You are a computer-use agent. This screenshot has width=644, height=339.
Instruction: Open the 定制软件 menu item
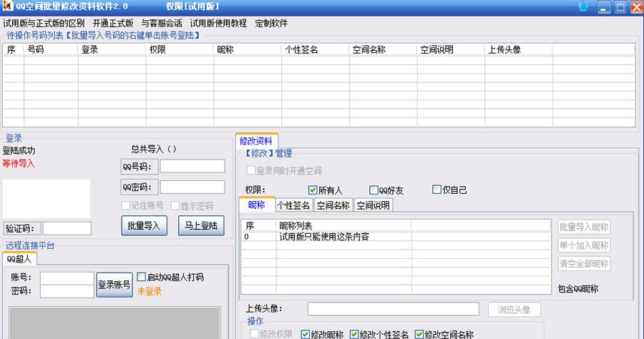pyautogui.click(x=271, y=24)
